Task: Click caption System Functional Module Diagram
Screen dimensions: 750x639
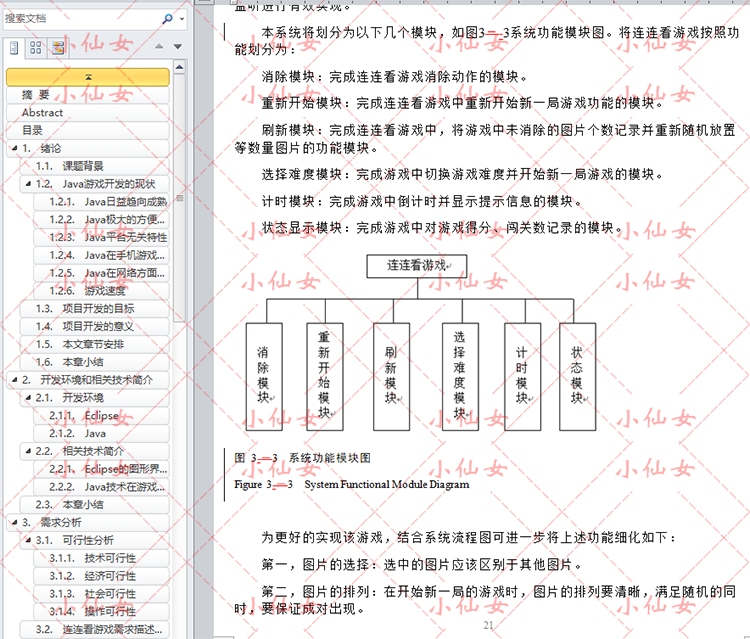Action: (x=386, y=485)
